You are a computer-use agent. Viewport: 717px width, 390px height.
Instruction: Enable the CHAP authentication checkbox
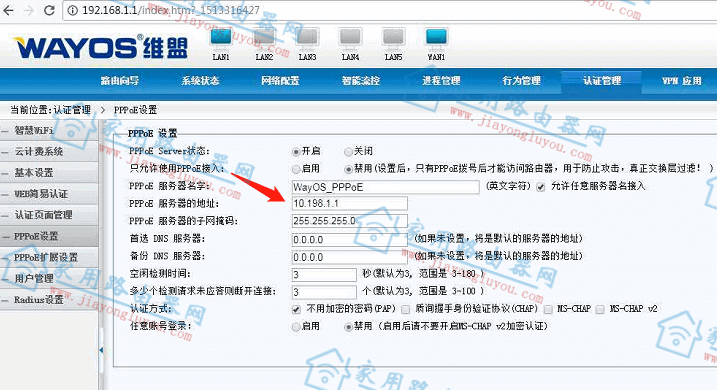pyautogui.click(x=406, y=310)
